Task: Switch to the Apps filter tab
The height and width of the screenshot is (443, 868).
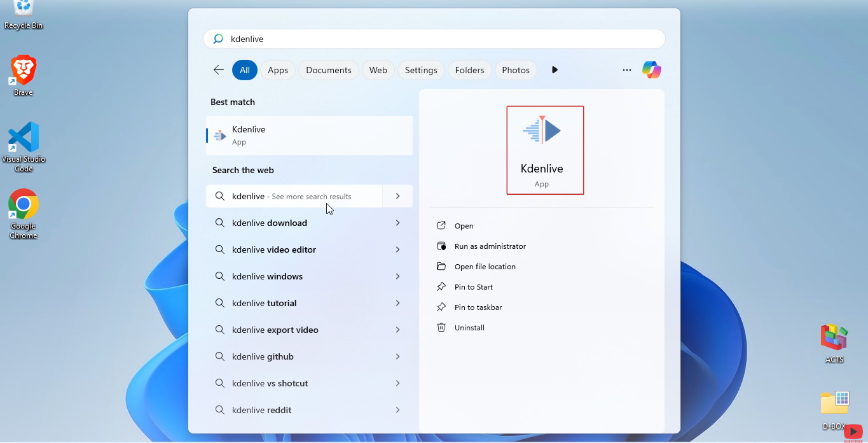Action: click(278, 70)
